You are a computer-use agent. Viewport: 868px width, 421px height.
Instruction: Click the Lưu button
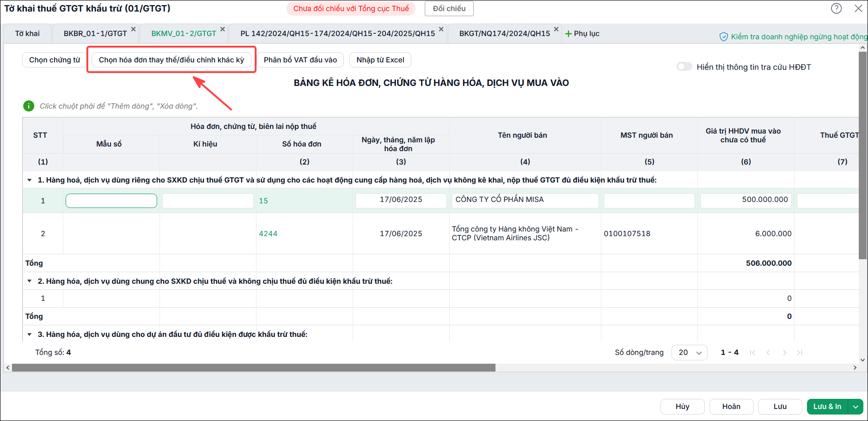click(780, 407)
